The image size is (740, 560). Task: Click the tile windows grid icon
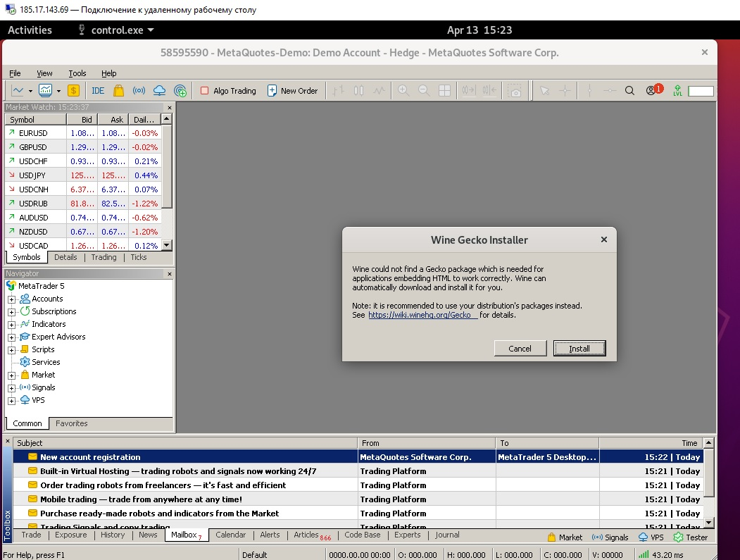point(444,90)
